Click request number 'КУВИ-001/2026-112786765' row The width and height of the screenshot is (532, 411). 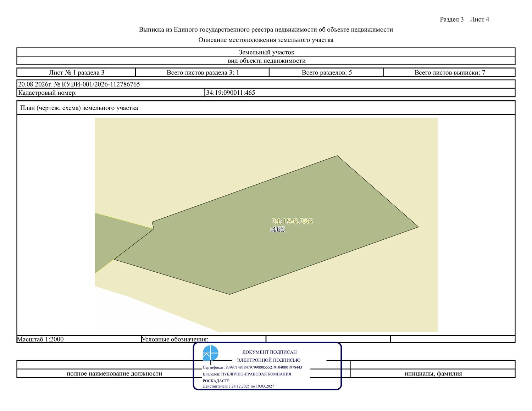click(266, 84)
